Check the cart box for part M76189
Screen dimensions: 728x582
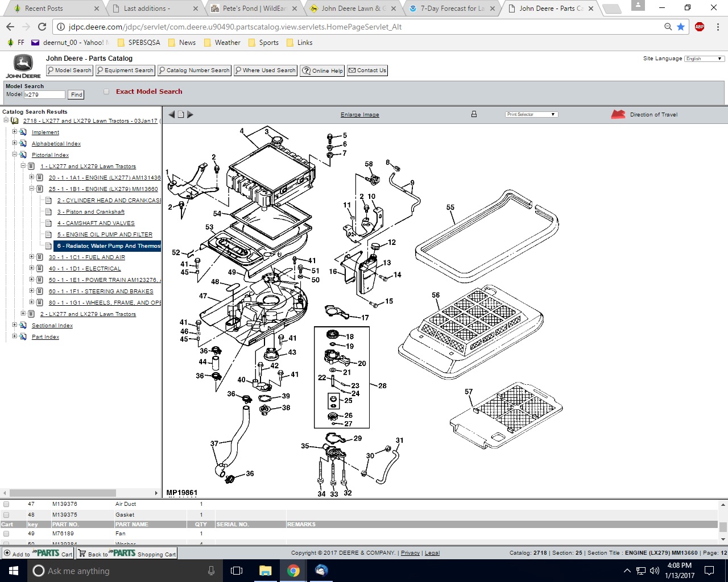click(6, 534)
